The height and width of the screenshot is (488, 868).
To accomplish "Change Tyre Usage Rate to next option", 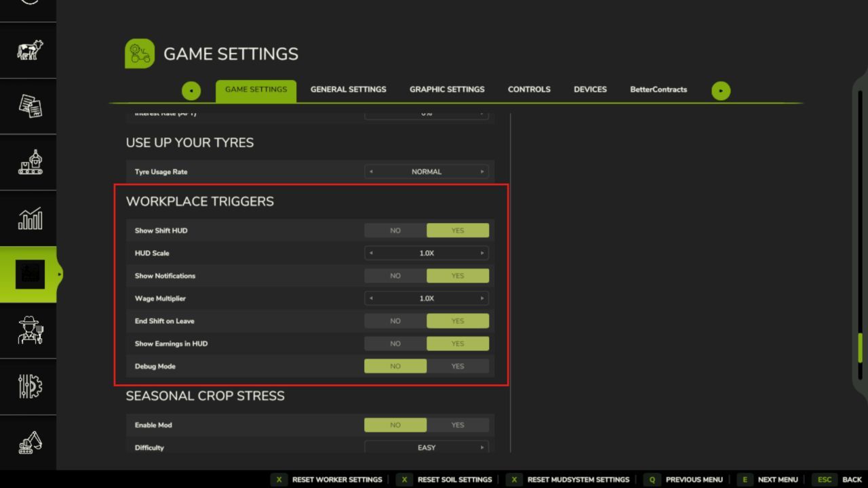I will tap(482, 171).
